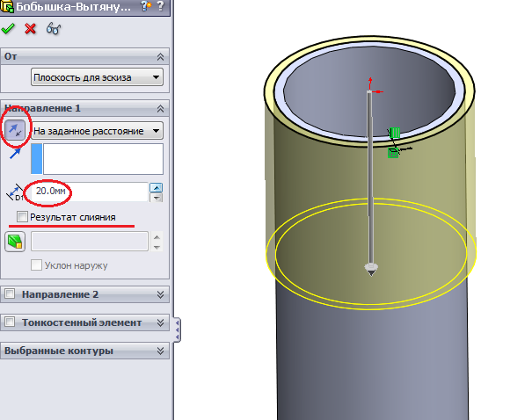Expand the Выбранные контуры section
Image resolution: width=532 pixels, height=420 pixels.
click(161, 351)
